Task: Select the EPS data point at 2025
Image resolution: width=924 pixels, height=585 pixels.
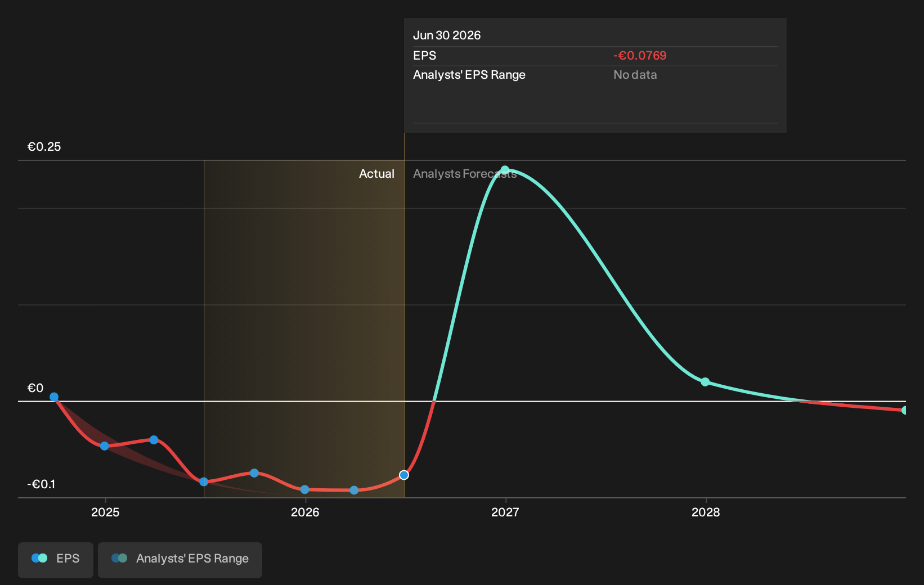Action: tap(105, 446)
